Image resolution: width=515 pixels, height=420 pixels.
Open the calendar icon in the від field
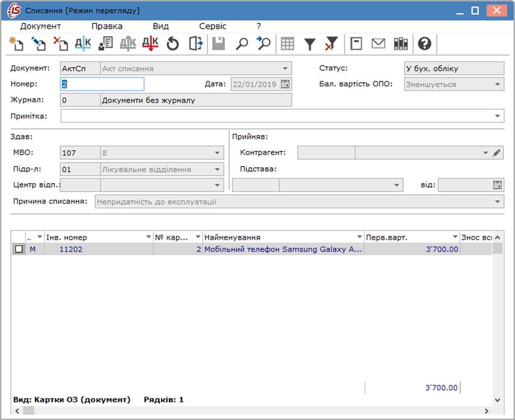[x=497, y=184]
